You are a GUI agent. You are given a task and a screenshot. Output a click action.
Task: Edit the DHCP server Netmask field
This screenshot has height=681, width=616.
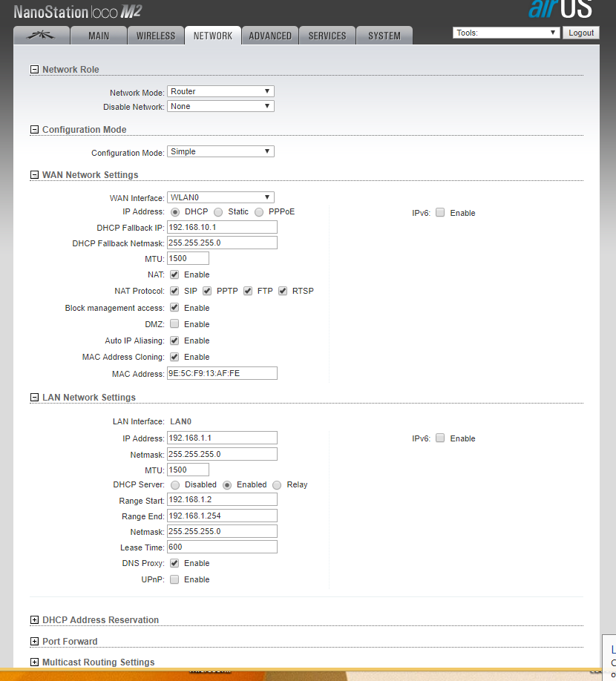(x=222, y=532)
